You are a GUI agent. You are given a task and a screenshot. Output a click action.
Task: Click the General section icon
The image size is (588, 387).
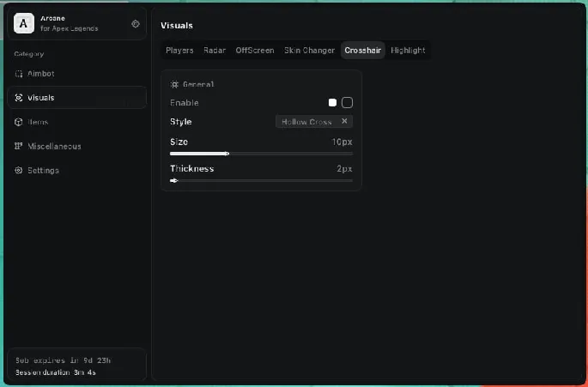[x=174, y=84]
